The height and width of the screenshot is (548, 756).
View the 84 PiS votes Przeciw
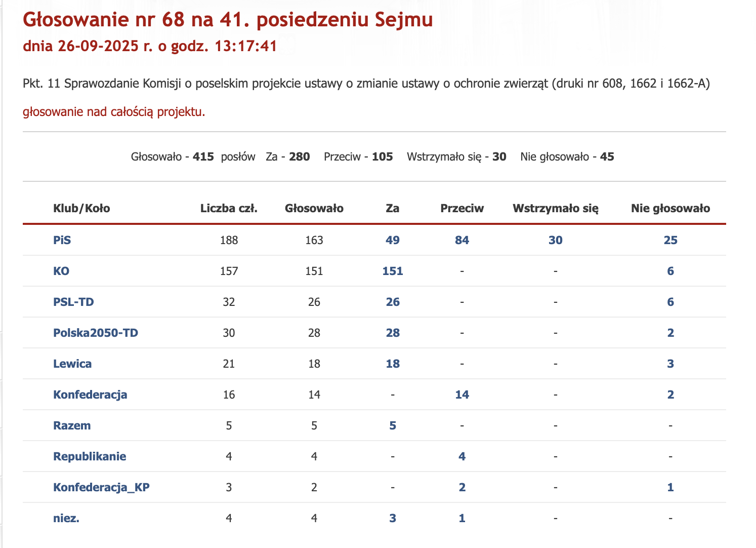pos(462,240)
